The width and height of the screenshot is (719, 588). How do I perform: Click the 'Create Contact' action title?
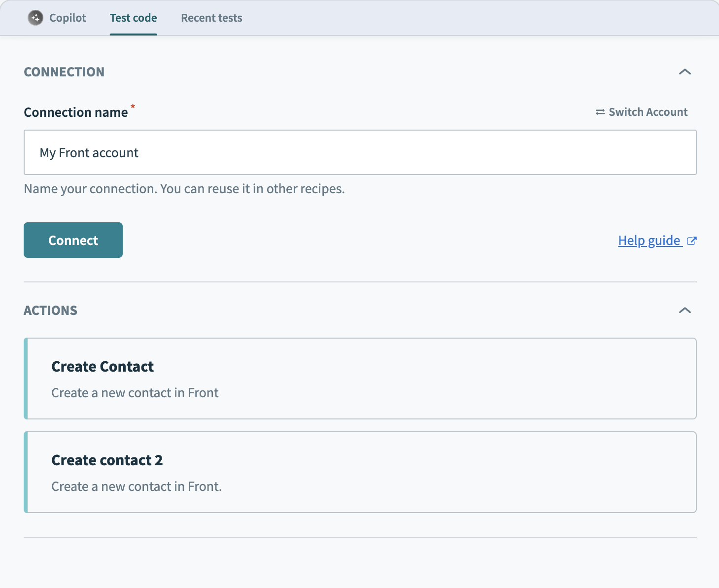[x=103, y=367]
